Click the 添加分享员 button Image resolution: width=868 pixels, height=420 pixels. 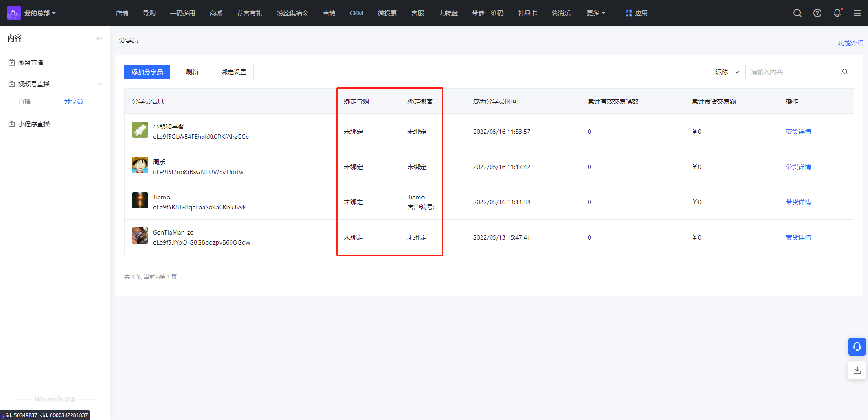(147, 72)
